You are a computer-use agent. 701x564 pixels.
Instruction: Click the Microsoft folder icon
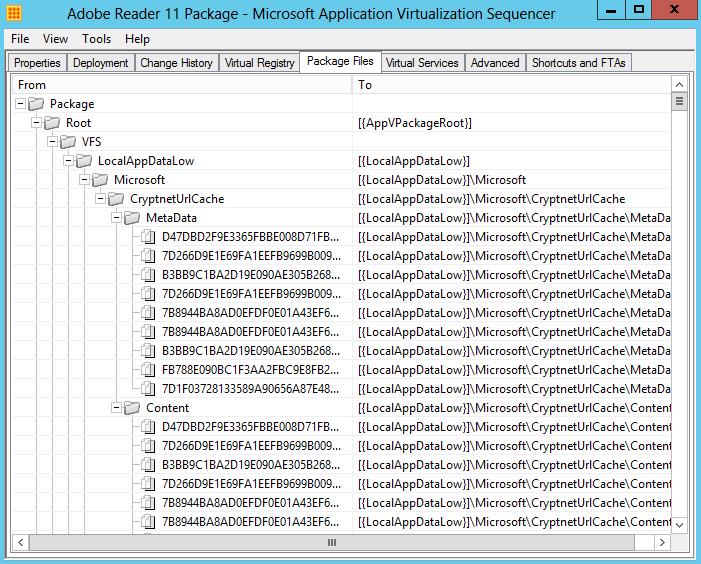100,180
